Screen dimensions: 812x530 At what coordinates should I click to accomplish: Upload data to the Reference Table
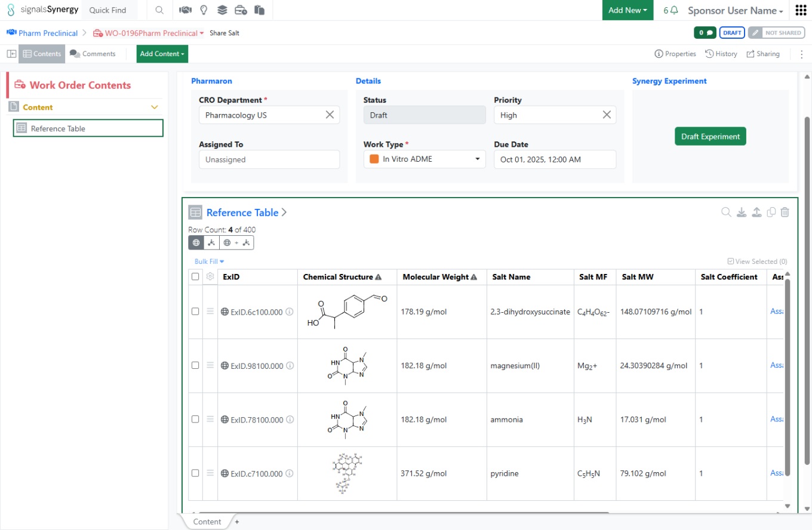[x=756, y=212]
